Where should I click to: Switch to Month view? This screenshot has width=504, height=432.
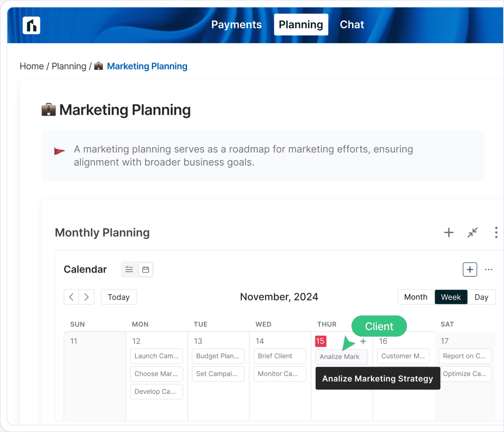(x=415, y=297)
